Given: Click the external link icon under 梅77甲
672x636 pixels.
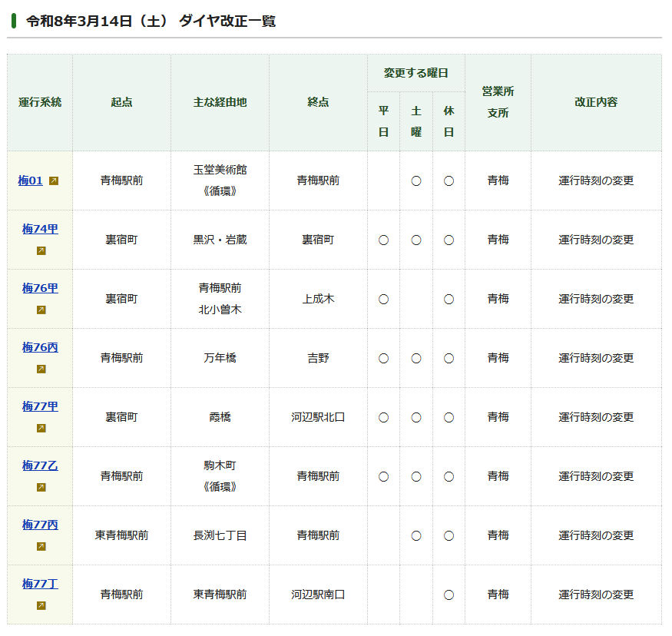Looking at the screenshot, I should pyautogui.click(x=41, y=429).
